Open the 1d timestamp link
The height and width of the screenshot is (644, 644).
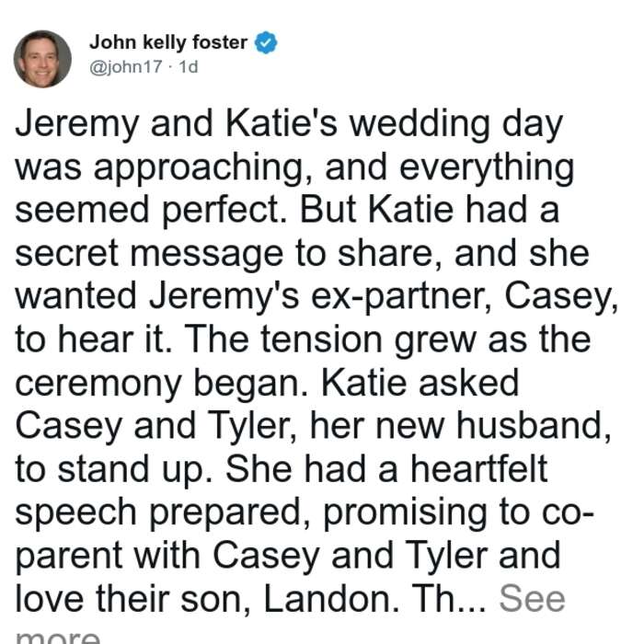[189, 67]
